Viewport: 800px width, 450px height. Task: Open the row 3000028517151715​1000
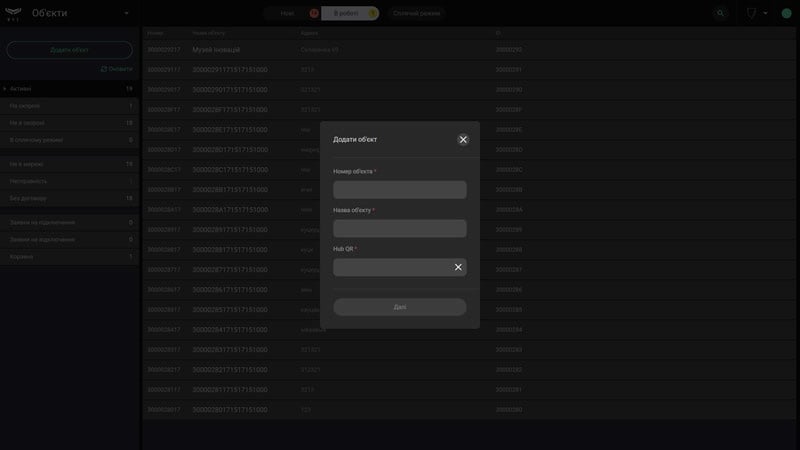(x=469, y=310)
